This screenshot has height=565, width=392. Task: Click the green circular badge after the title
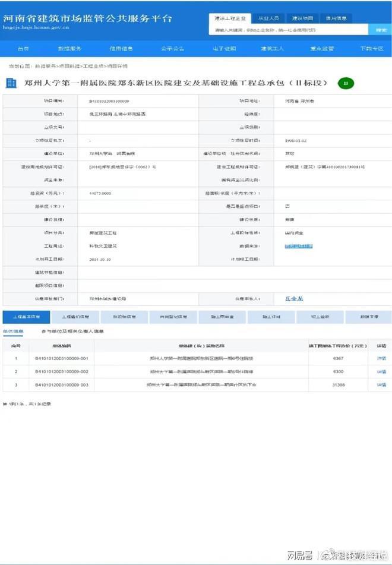click(x=346, y=83)
